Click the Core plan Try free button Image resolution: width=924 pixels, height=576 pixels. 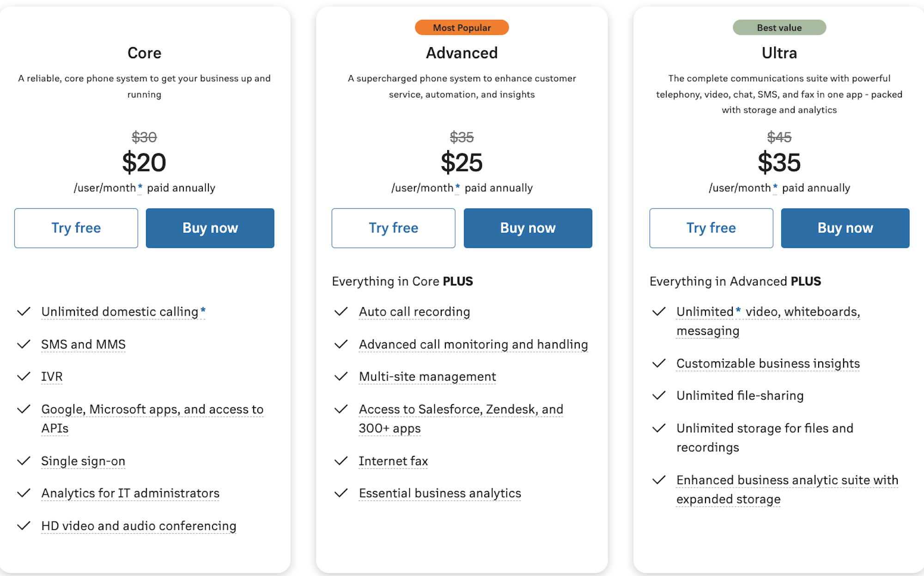coord(75,228)
